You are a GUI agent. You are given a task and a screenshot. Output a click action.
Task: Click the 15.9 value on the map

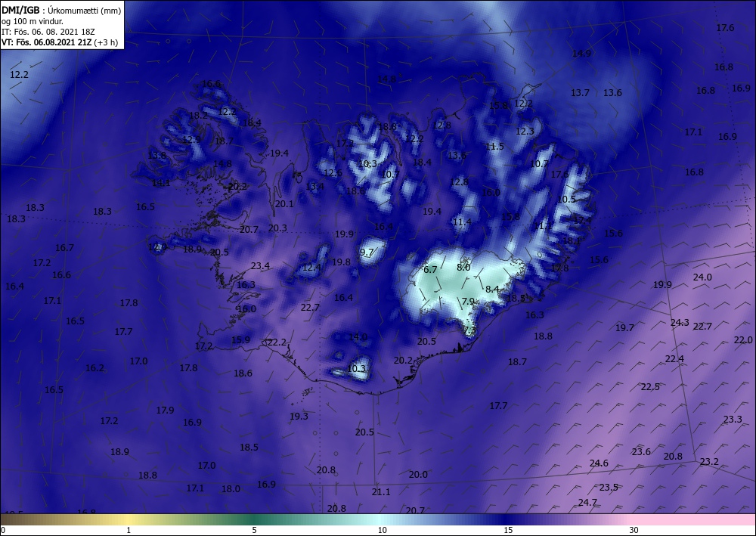[240, 340]
